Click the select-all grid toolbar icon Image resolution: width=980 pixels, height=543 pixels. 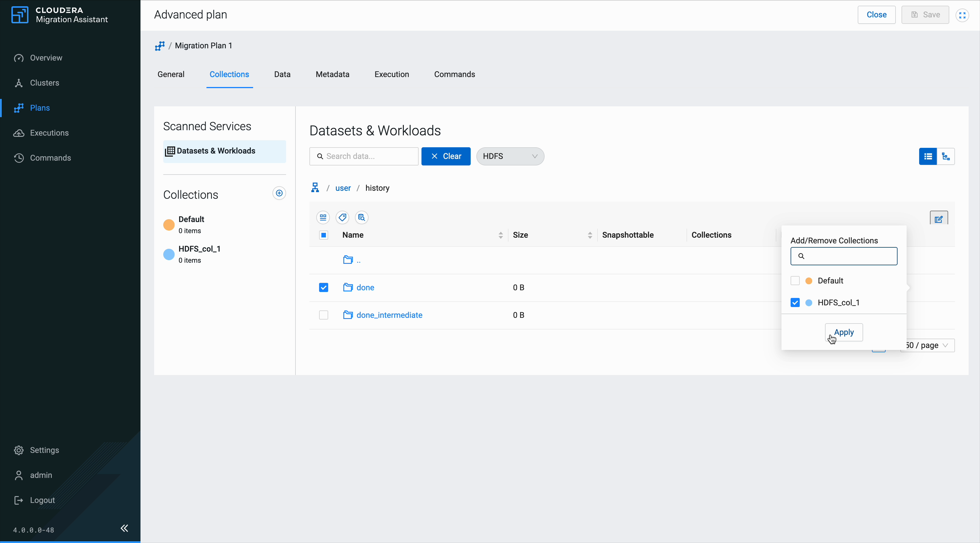pyautogui.click(x=323, y=217)
